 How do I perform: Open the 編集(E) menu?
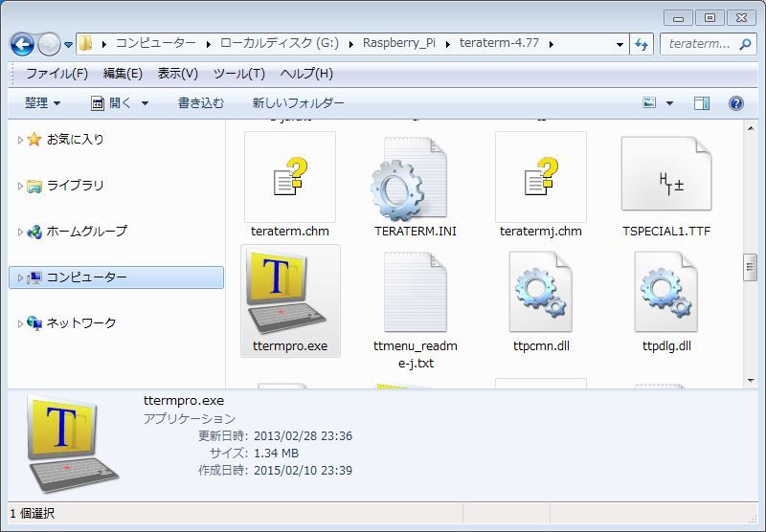[x=123, y=74]
